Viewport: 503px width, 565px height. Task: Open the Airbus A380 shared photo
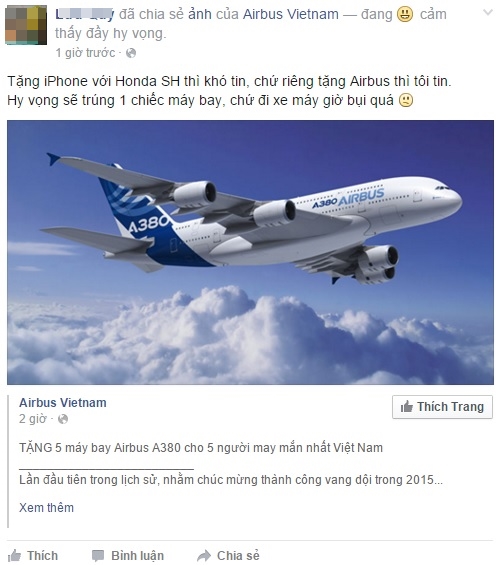click(250, 252)
